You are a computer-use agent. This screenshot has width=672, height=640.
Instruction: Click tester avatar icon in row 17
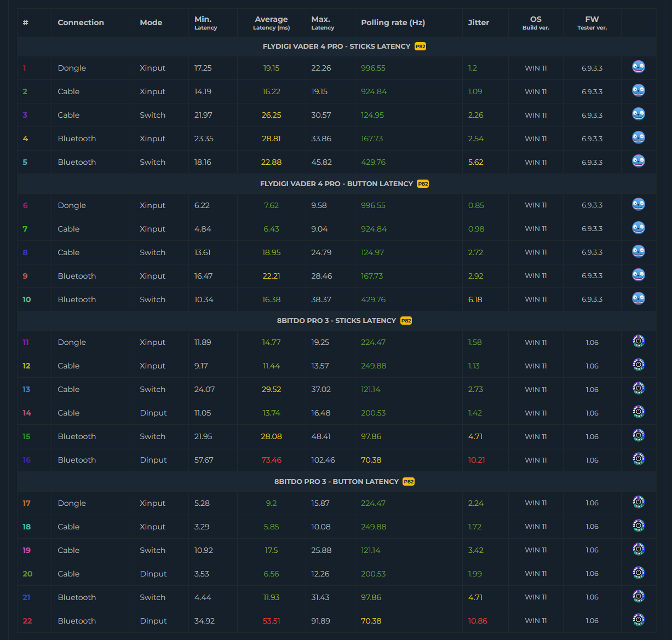coord(638,503)
